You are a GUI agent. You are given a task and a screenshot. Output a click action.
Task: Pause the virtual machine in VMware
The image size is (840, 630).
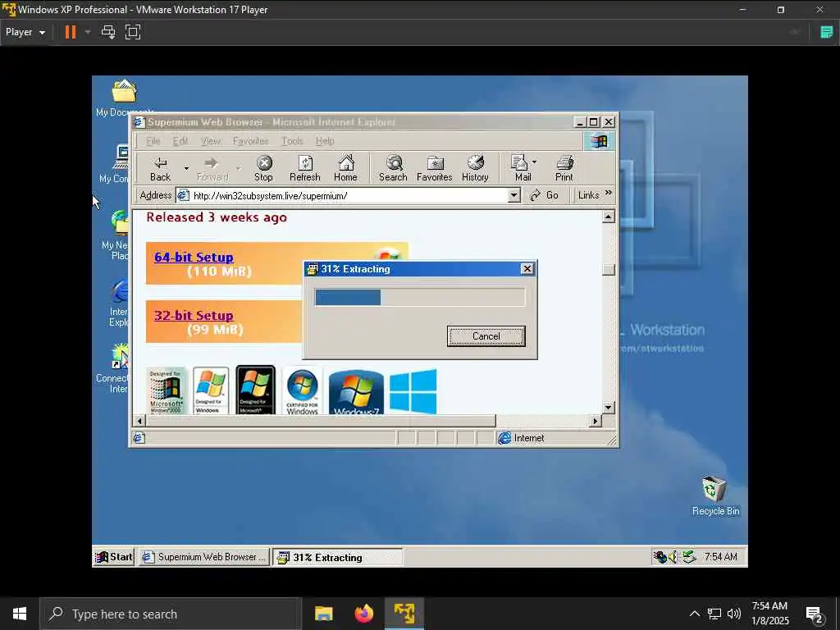pyautogui.click(x=71, y=32)
